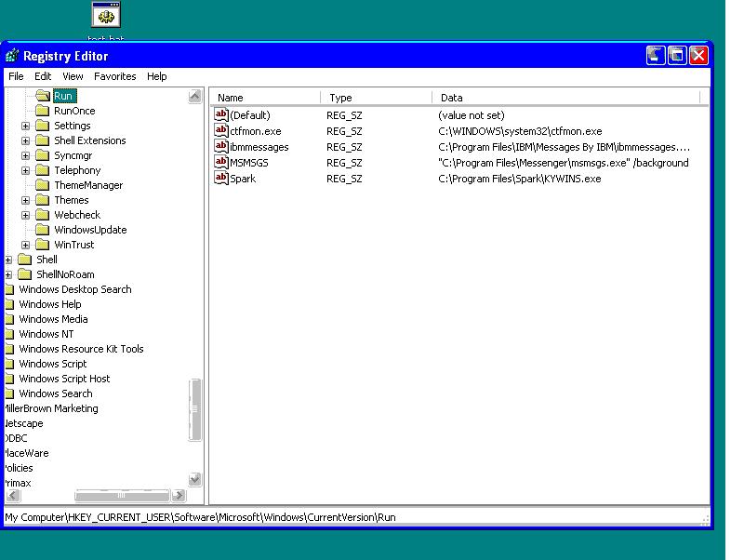
Task: Select the batch file desktop icon
Action: 106,15
